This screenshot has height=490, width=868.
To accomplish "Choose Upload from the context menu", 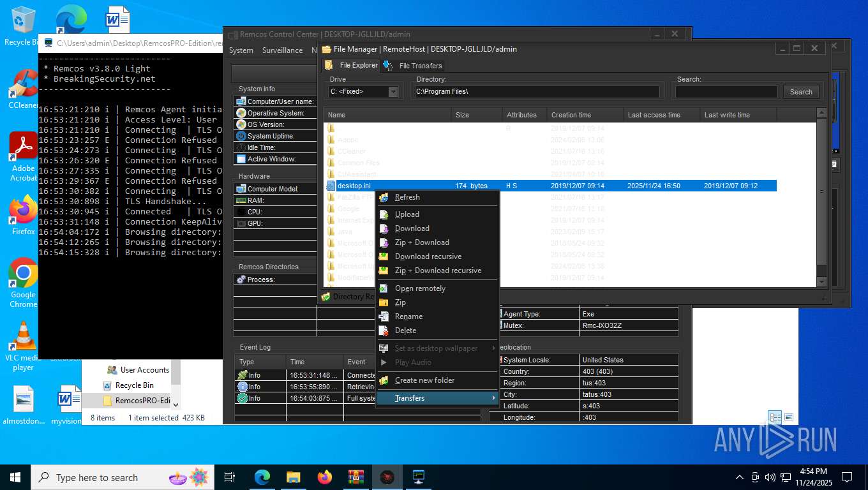I will (407, 214).
